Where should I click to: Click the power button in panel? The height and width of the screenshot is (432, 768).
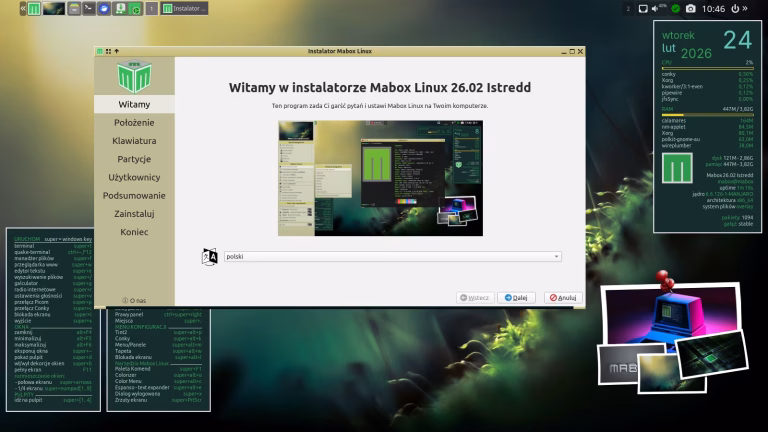click(735, 9)
